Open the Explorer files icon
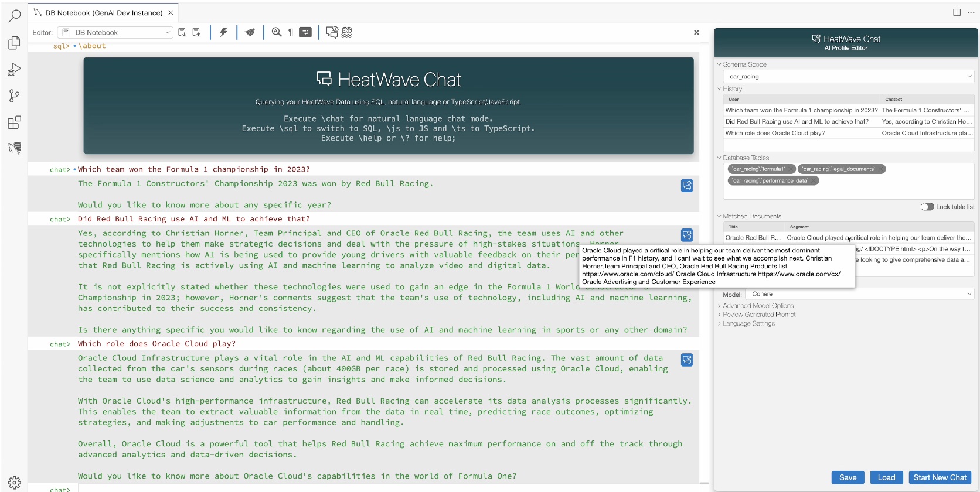 (15, 43)
